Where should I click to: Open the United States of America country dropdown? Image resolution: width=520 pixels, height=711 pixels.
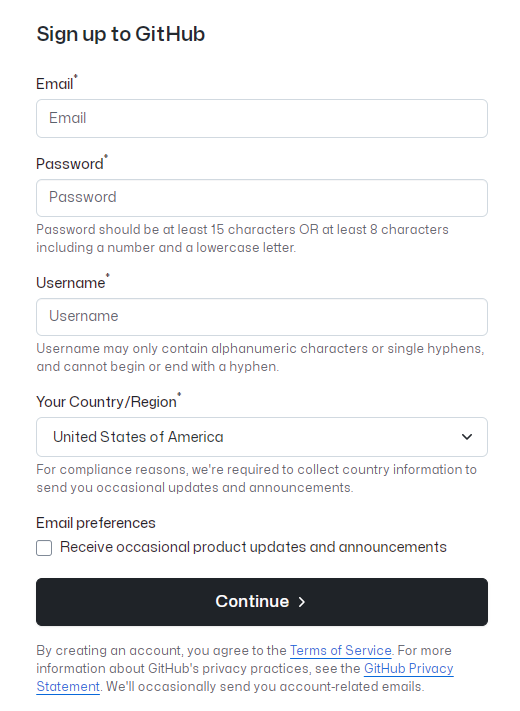click(x=262, y=437)
